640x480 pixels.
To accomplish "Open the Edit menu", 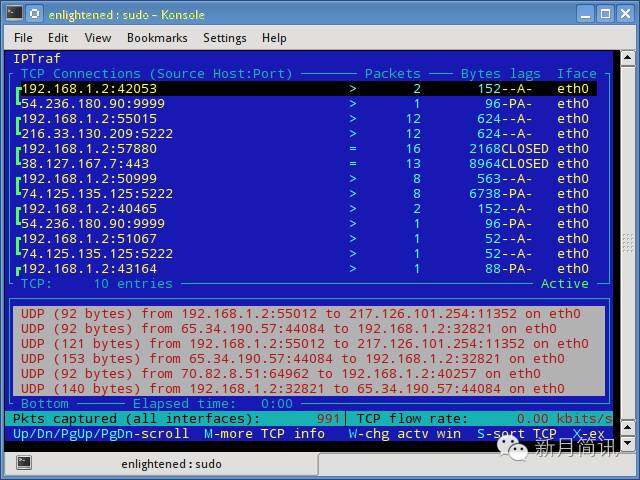I will tap(58, 38).
